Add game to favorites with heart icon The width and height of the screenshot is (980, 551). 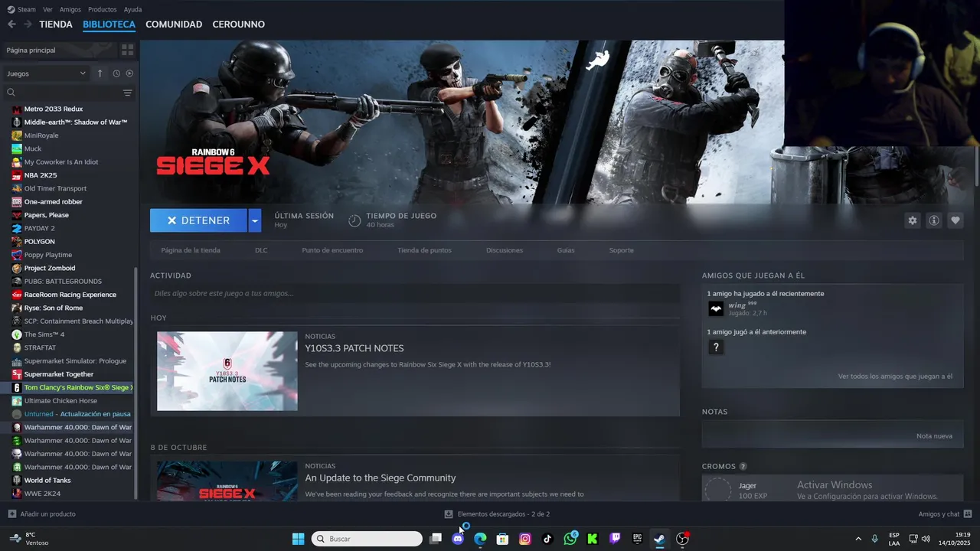click(x=955, y=220)
